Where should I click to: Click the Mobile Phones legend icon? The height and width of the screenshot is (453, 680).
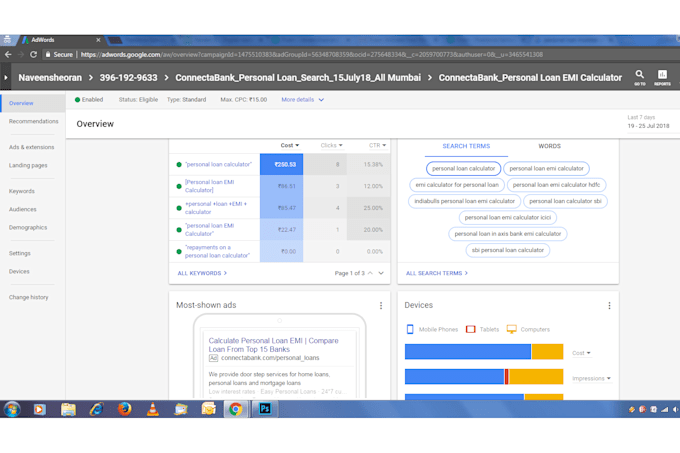coord(410,329)
